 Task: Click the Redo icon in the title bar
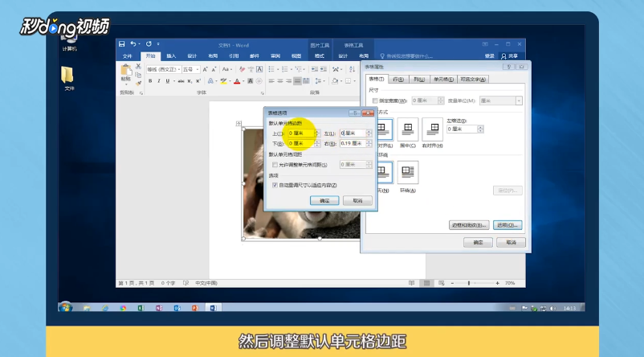pos(149,44)
